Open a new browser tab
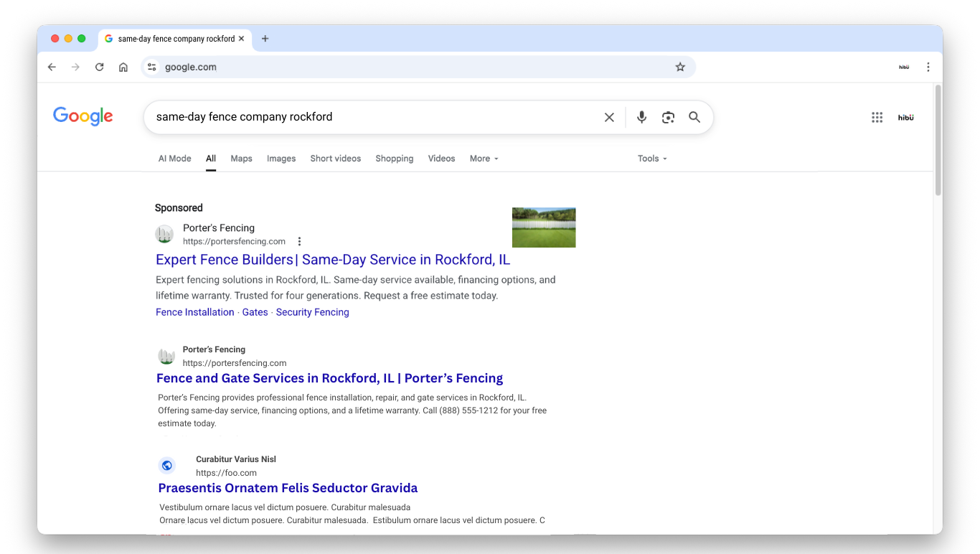The height and width of the screenshot is (554, 980). (265, 39)
